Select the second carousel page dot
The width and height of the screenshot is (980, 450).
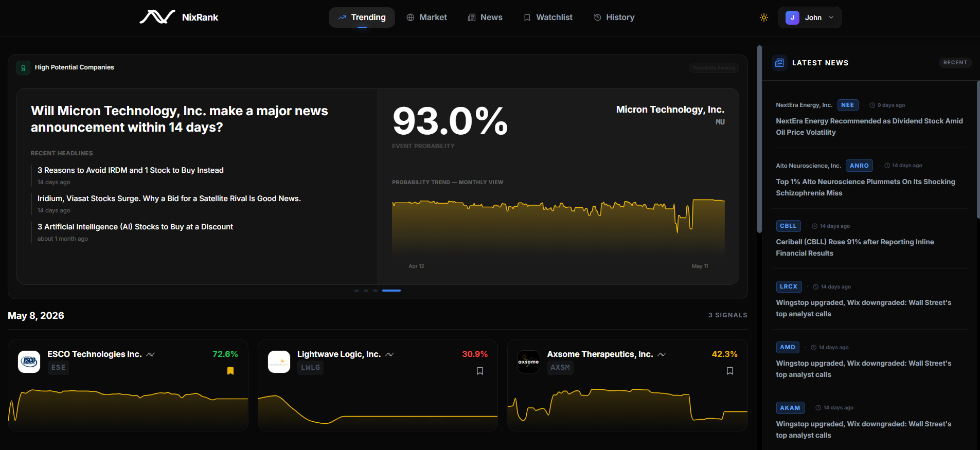coord(366,291)
